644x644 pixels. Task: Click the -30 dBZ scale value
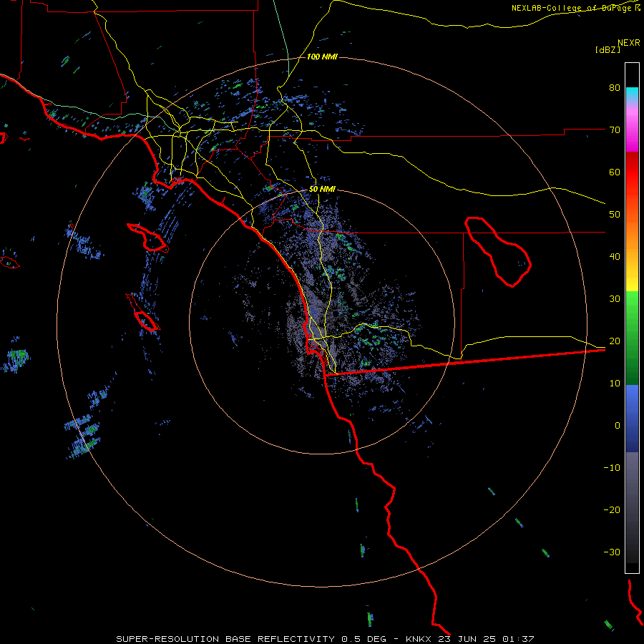coord(612,552)
